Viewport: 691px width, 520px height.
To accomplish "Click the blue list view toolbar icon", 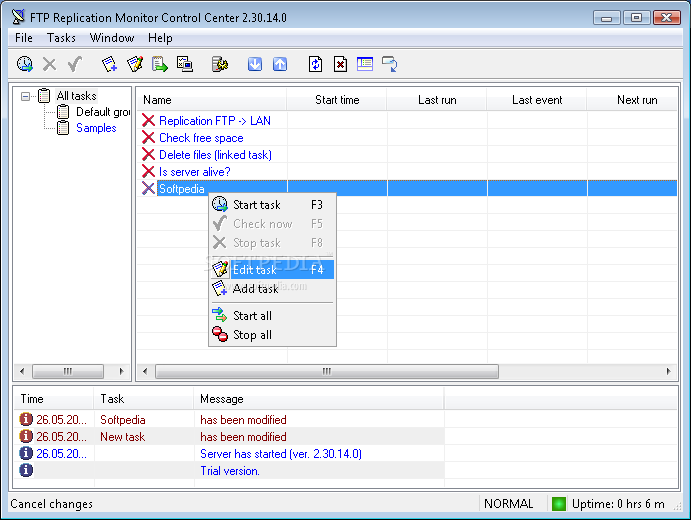I will coord(365,64).
